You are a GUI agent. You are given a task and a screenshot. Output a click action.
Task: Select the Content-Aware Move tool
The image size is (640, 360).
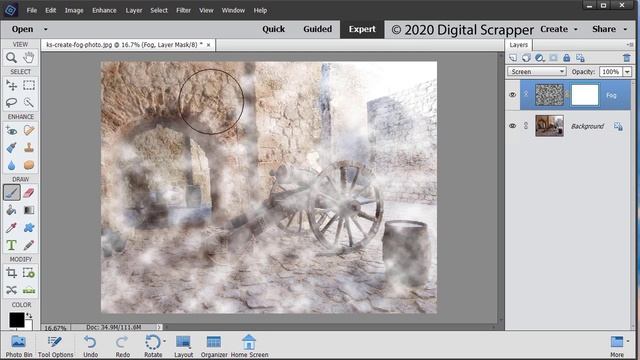[11, 290]
